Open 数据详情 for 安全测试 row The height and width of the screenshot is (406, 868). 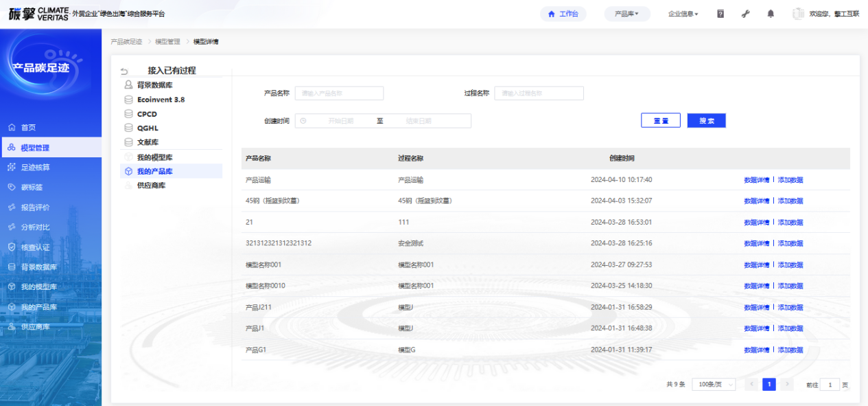pyautogui.click(x=757, y=244)
